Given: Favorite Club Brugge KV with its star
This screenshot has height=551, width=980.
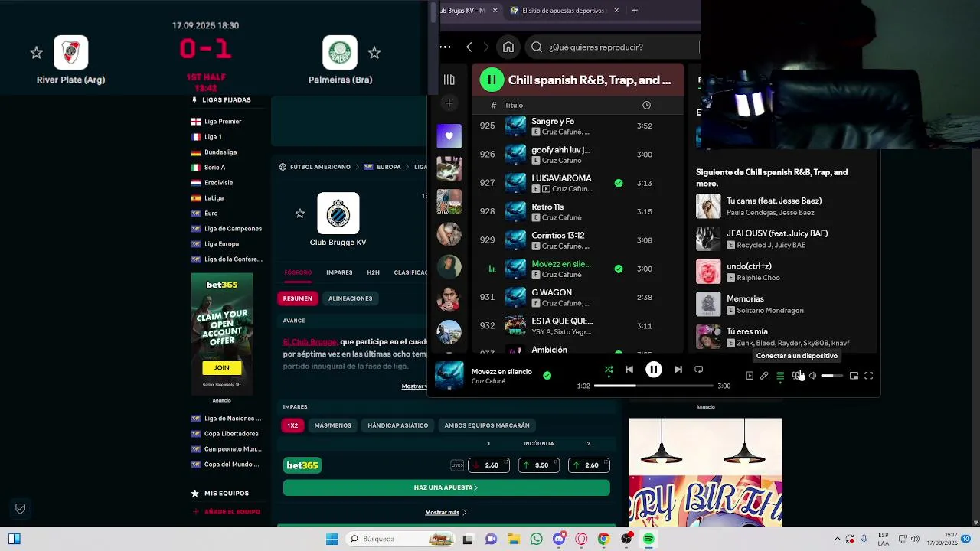Looking at the screenshot, I should tap(300, 214).
